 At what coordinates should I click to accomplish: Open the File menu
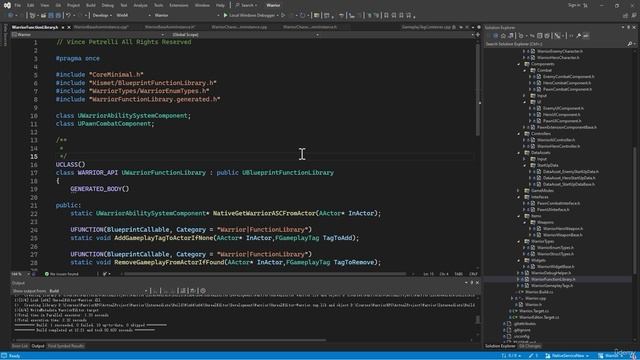[18, 5]
